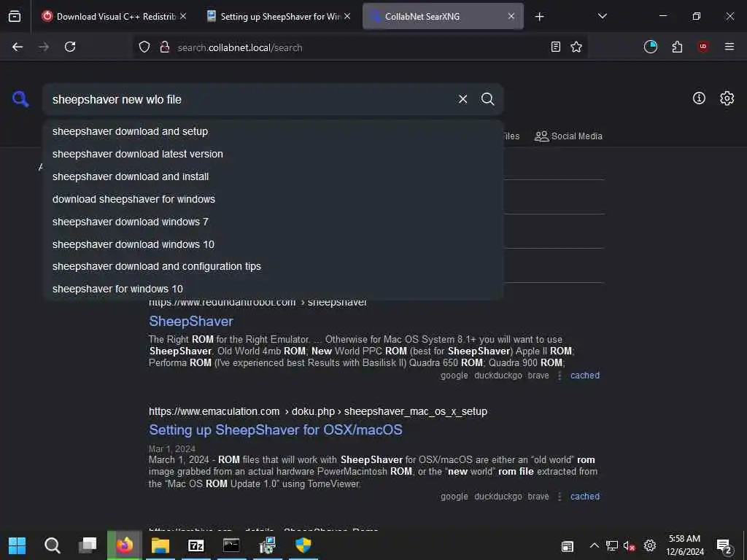This screenshot has height=560, width=747.
Task: Click the SearXNG magnifier logo
Action: 20,99
